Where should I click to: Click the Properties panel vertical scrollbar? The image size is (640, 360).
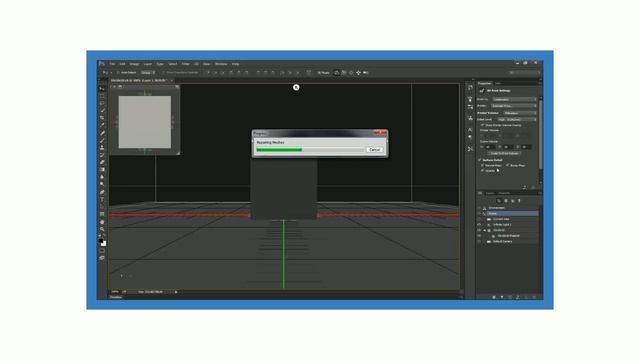tap(541, 135)
